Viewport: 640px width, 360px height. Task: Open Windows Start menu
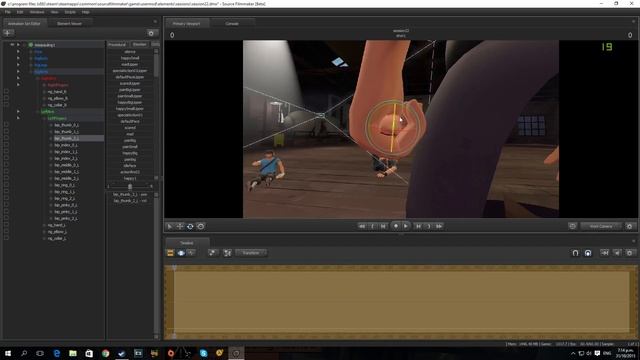tap(7, 353)
